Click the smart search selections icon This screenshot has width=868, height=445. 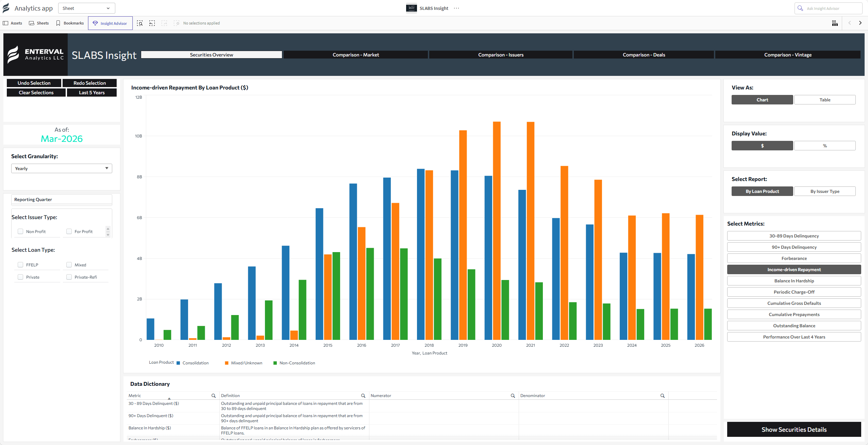click(140, 23)
